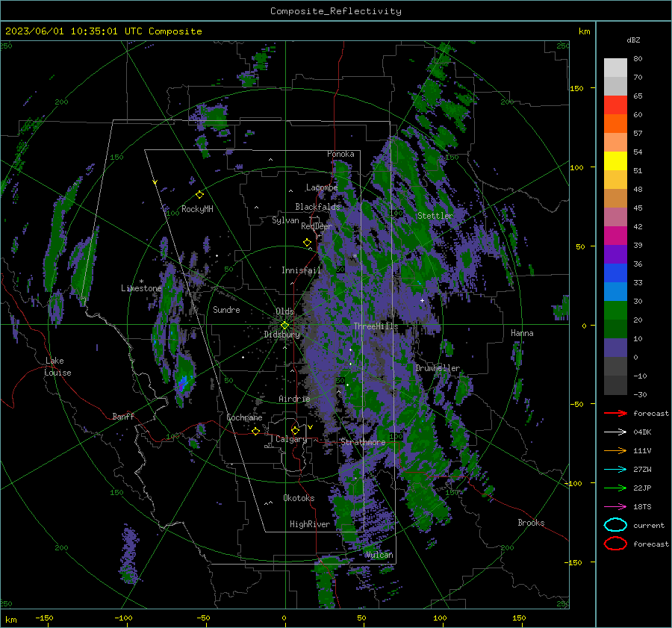Click the Strathmore town label

click(363, 442)
